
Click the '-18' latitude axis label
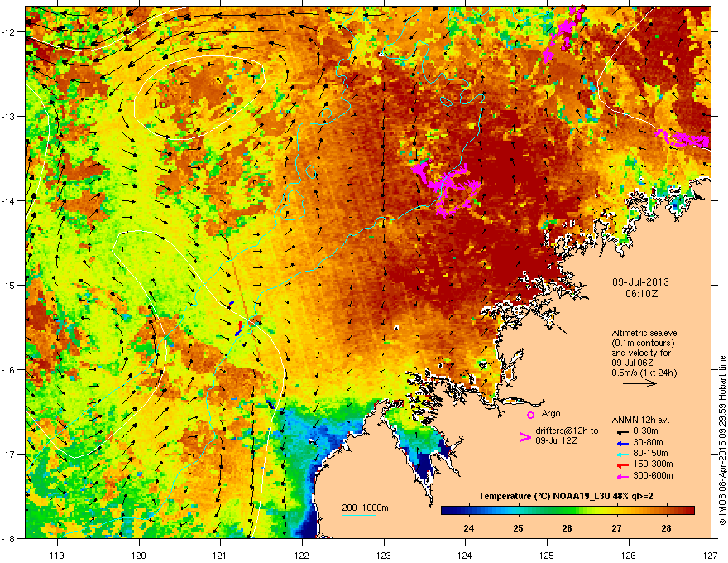(9, 538)
